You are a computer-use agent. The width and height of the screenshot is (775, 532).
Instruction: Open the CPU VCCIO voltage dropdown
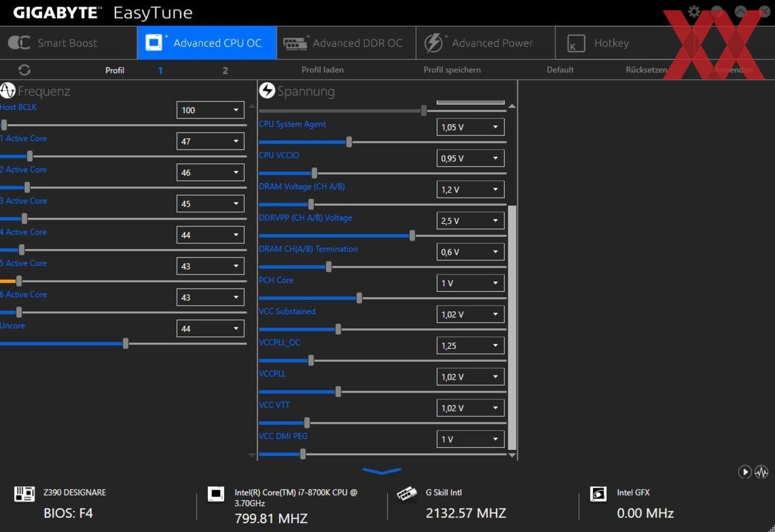pos(470,158)
